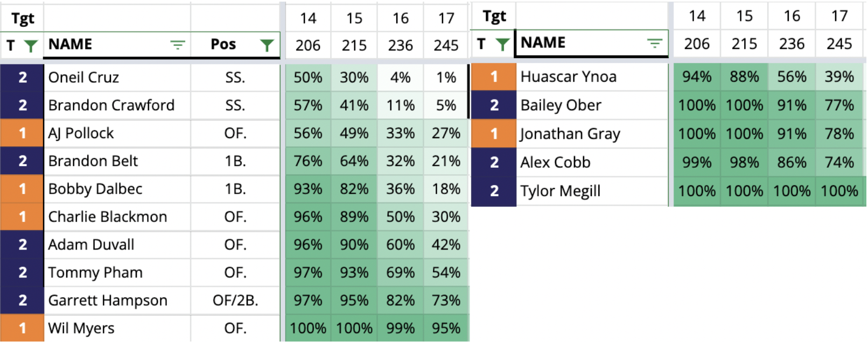Click Garrett Hampson's OF/2B. position cell
Viewport: 868px width, 342px height.
pyautogui.click(x=235, y=301)
